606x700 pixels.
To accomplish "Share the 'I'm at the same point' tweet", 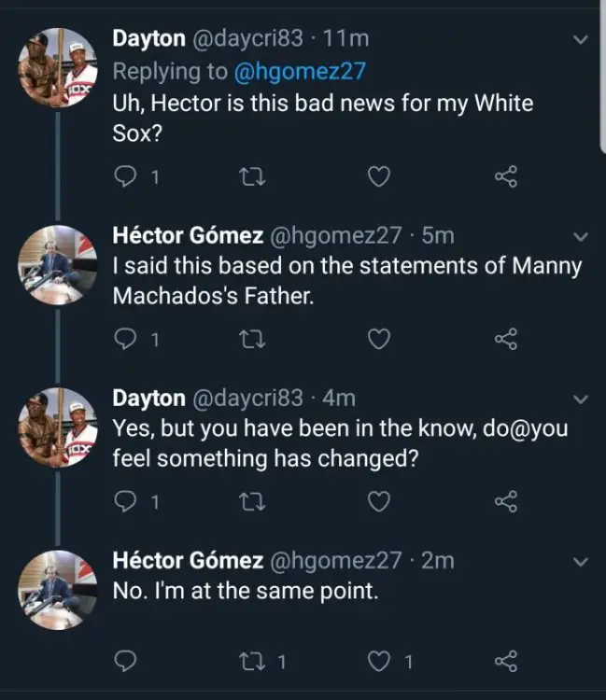I will [505, 662].
